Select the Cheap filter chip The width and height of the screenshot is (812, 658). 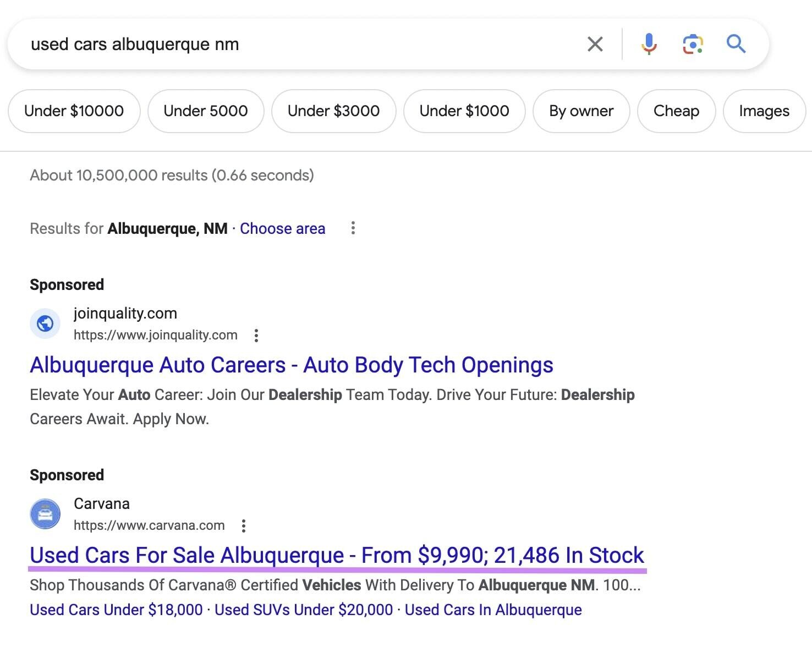pos(676,111)
